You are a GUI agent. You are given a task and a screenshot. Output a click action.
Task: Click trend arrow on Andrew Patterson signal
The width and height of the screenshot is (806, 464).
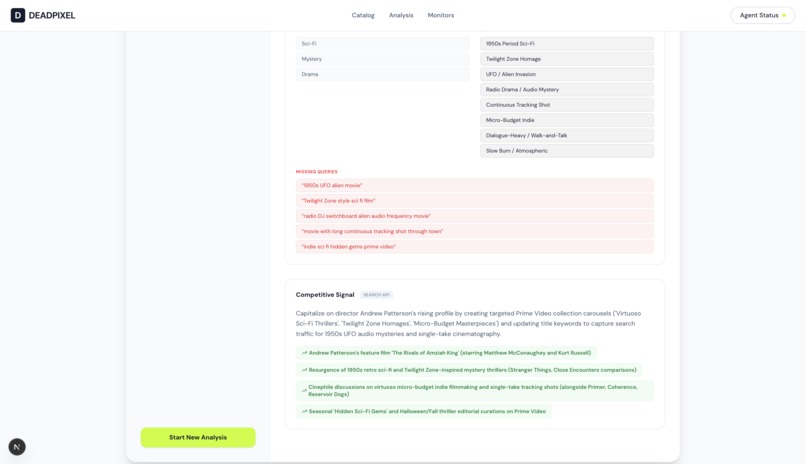304,353
